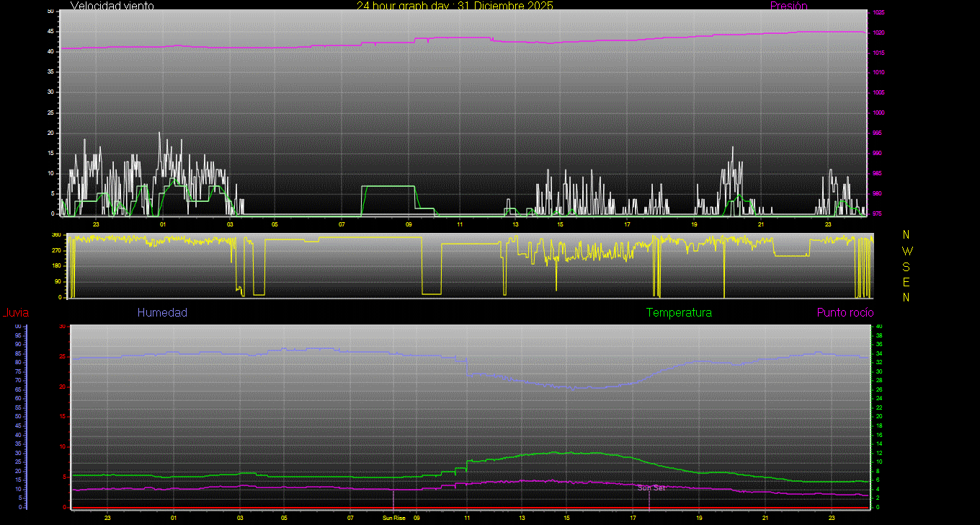Select the Punto rocío legend label
The image size is (980, 525).
845,313
